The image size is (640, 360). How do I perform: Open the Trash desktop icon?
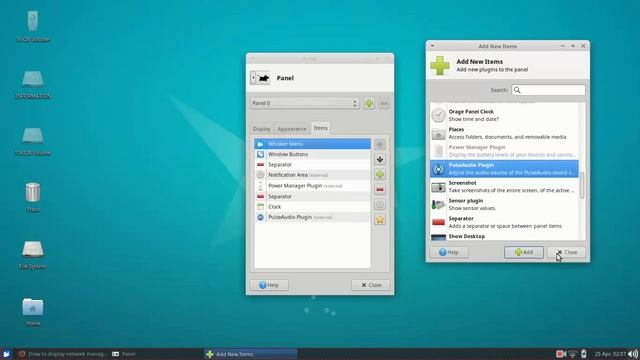pyautogui.click(x=33, y=192)
